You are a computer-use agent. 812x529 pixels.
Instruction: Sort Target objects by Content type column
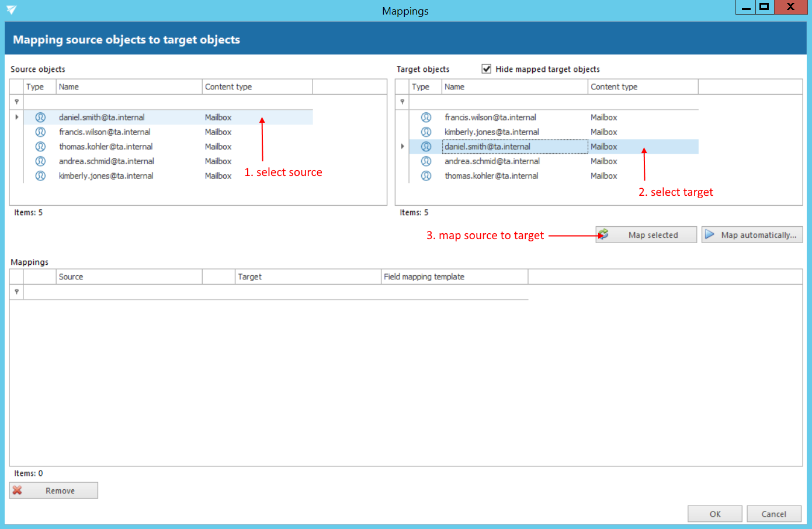tap(643, 87)
